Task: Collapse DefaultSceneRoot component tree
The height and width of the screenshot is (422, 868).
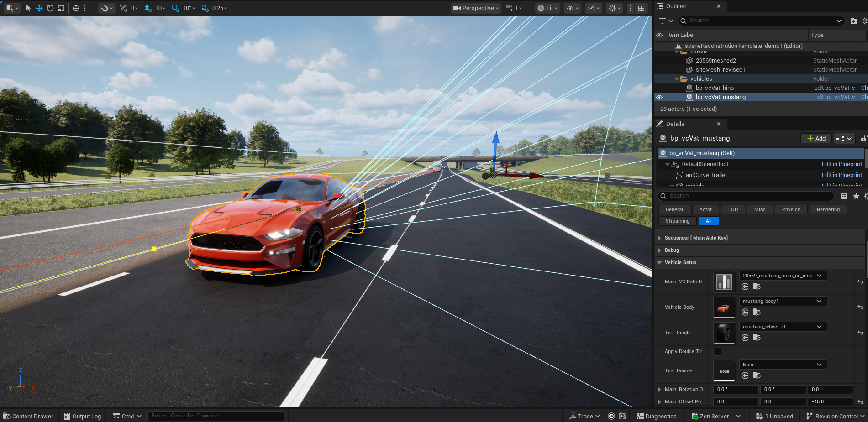Action: [668, 164]
